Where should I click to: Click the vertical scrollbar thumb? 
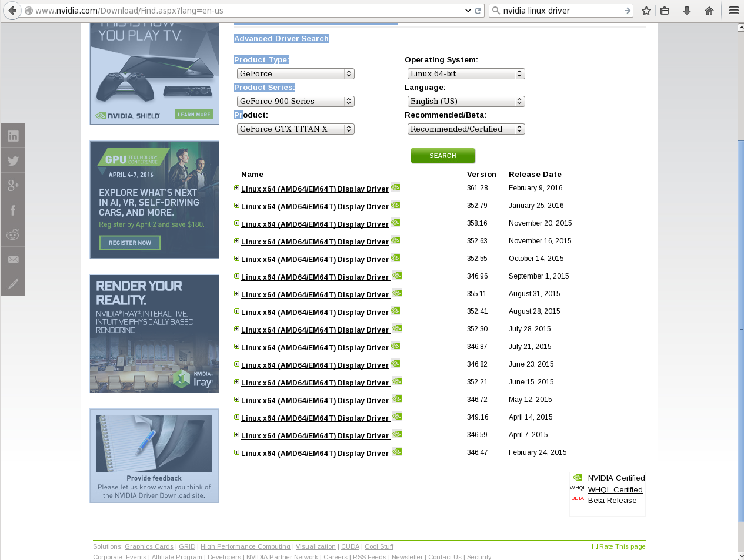[741, 331]
